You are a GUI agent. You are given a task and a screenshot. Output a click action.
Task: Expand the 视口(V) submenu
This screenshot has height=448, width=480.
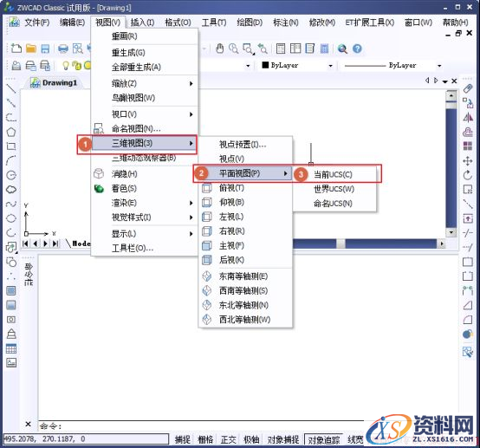pos(145,114)
